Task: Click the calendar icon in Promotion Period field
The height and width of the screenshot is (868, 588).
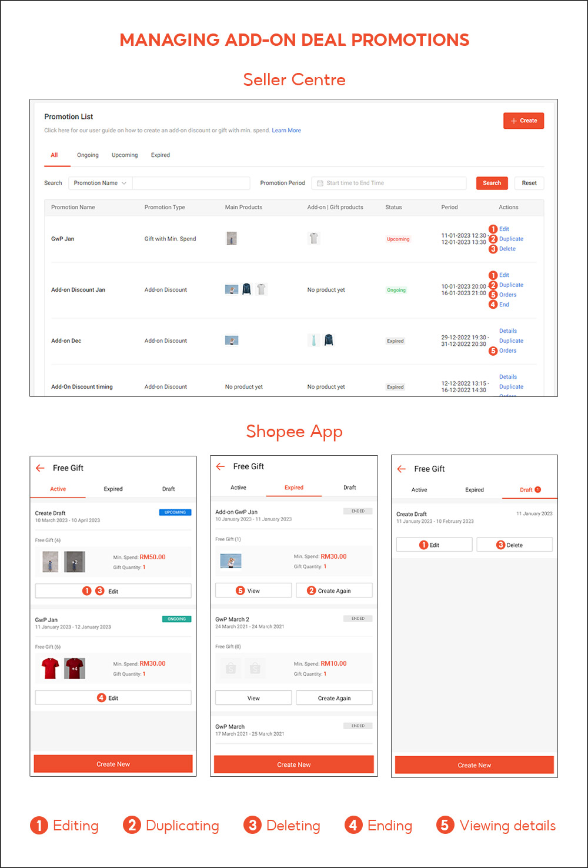Action: coord(319,183)
